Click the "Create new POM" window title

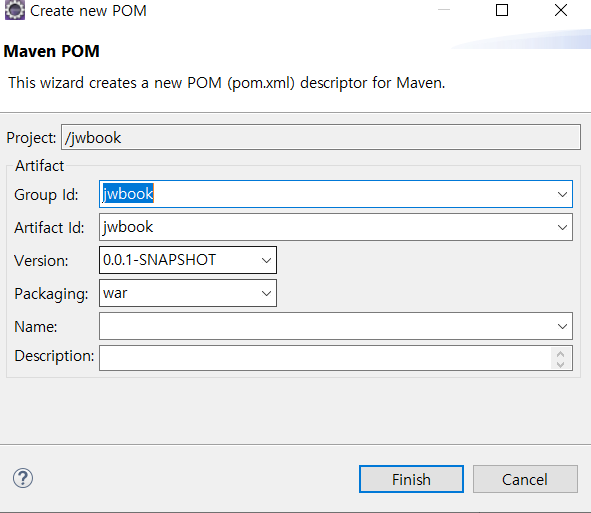[88, 11]
